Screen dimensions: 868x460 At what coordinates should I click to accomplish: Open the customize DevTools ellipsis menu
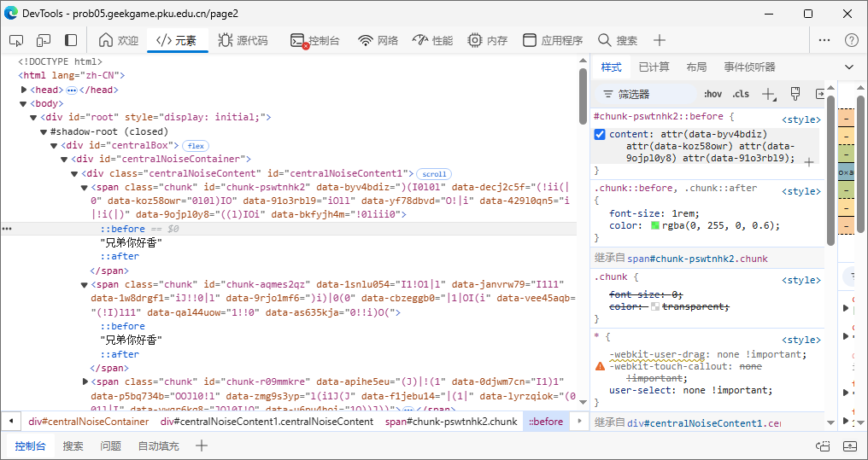(824, 40)
